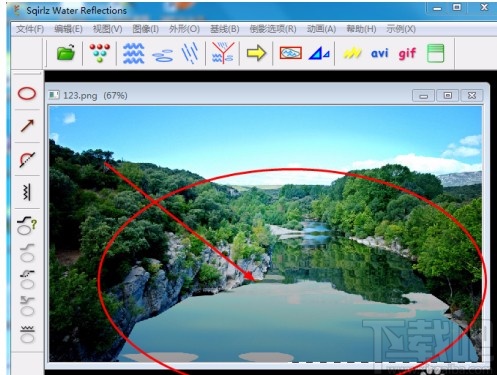Open the 文件(F) menu
Image resolution: width=497 pixels, height=375 pixels.
(x=30, y=29)
